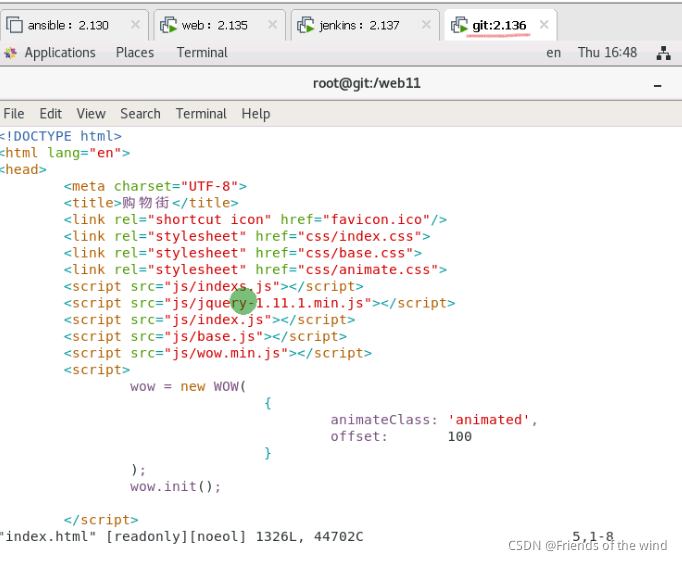Click the jquery-1.11.1.min.js script line
682x561 pixels.
coord(259,303)
